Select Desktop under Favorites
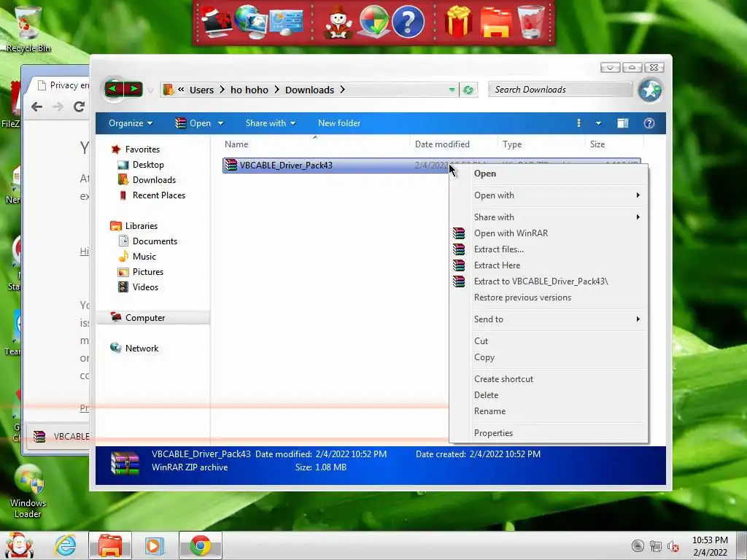 (148, 165)
